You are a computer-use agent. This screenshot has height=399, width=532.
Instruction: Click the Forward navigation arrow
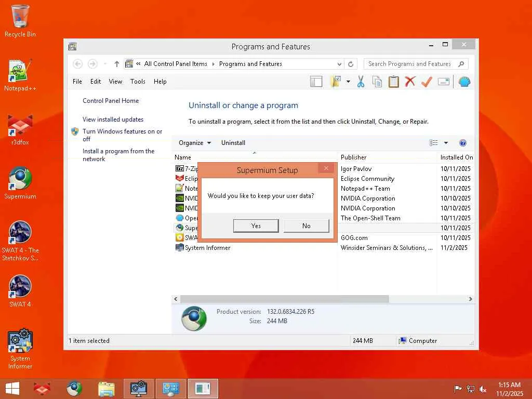92,64
